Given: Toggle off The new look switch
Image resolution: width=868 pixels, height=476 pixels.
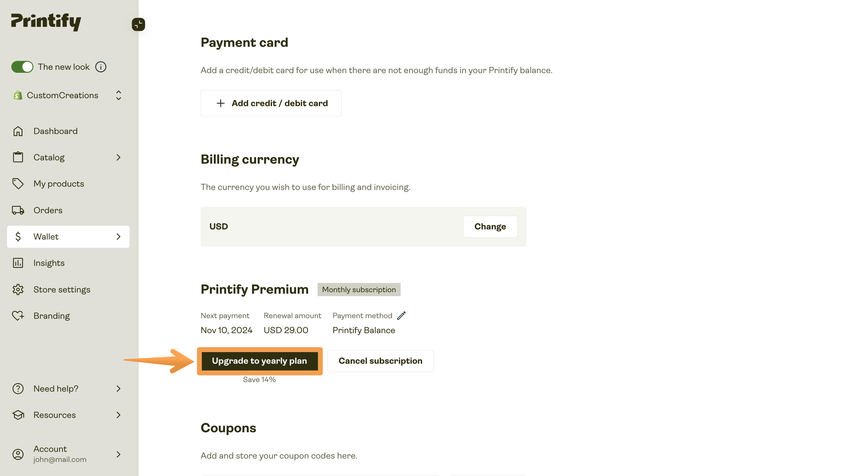Looking at the screenshot, I should (x=22, y=67).
